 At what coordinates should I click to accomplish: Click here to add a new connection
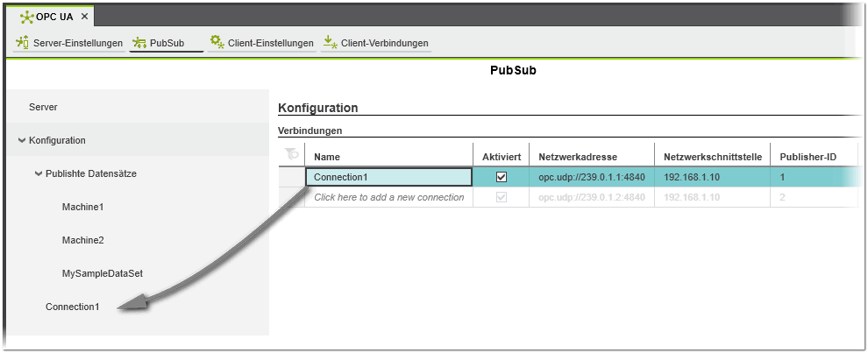[388, 197]
